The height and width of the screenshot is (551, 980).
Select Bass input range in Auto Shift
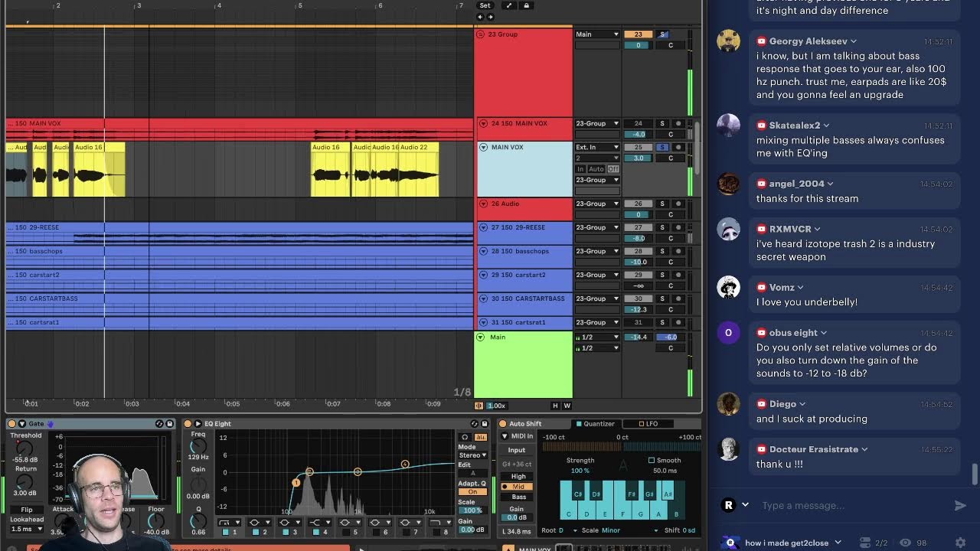pos(518,497)
